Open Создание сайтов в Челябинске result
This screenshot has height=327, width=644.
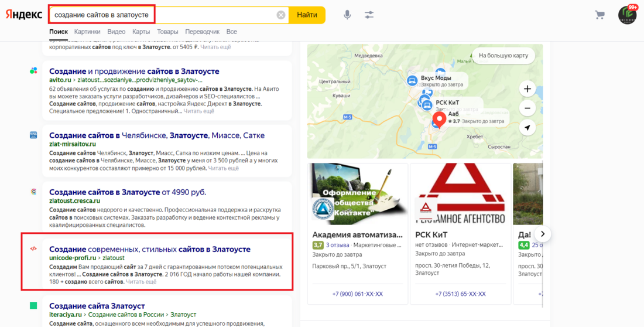coord(157,135)
